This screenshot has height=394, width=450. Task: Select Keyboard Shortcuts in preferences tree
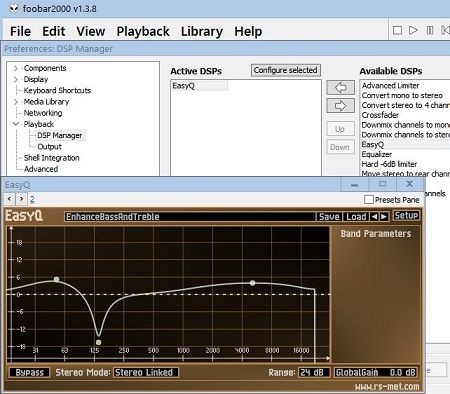[57, 91]
